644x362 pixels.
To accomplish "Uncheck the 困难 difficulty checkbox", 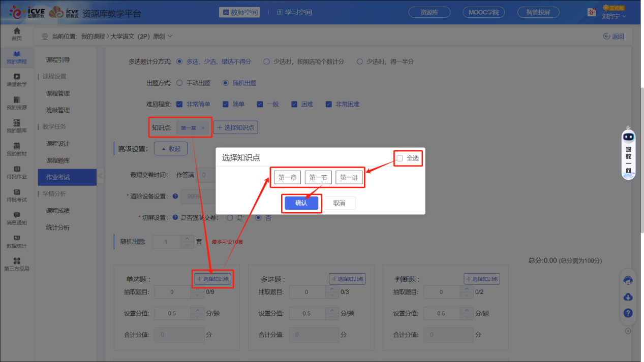I will point(294,104).
